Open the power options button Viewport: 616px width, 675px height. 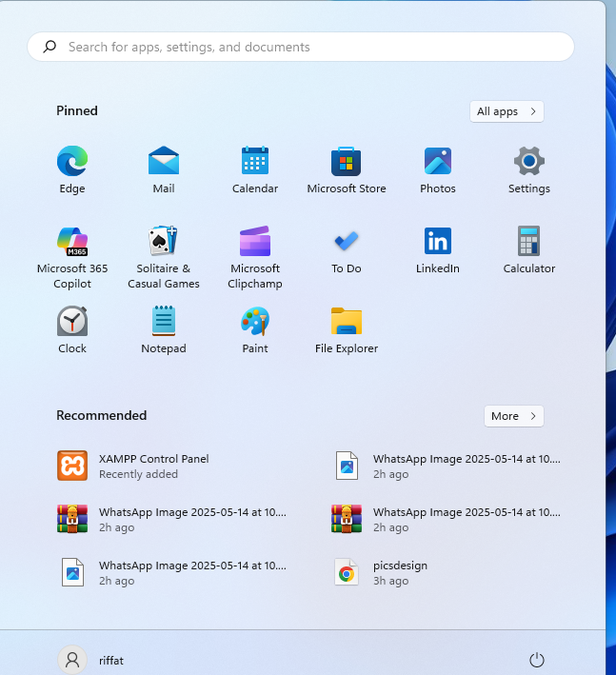[536, 660]
